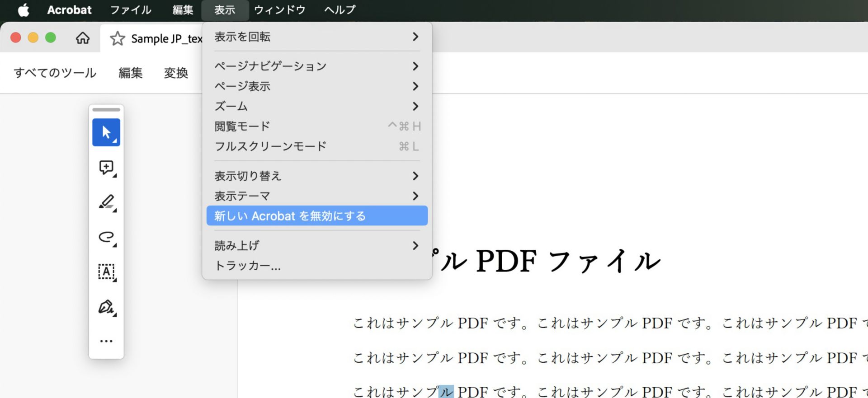868x398 pixels.
Task: Close the window with red button
Action: [16, 37]
